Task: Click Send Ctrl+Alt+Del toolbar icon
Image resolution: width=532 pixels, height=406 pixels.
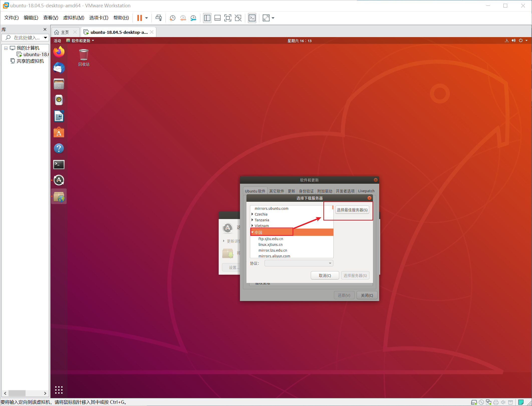Action: point(159,18)
